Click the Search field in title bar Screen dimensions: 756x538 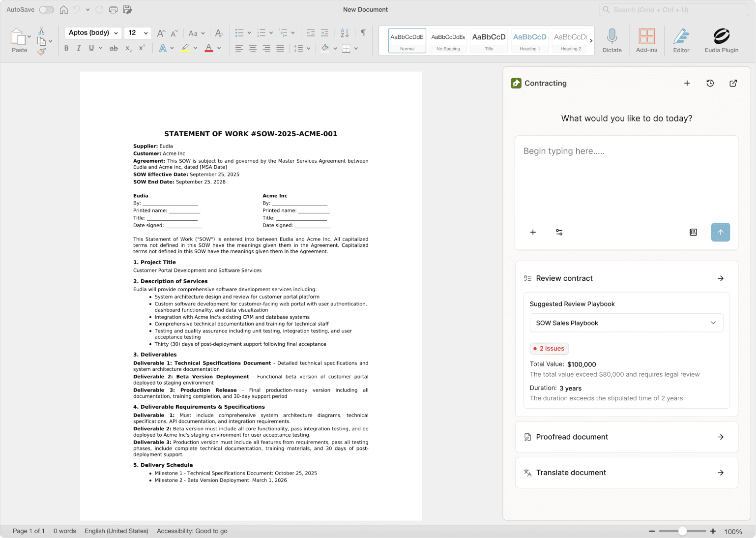(673, 10)
